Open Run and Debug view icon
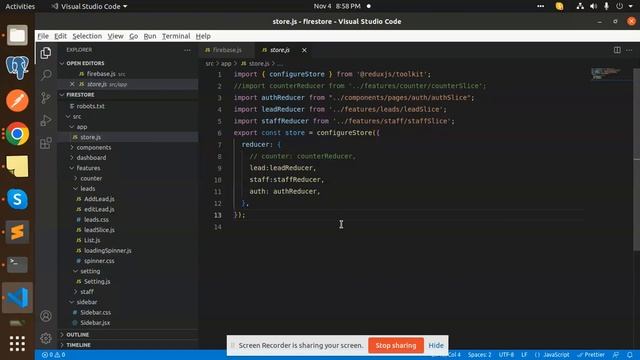 46,120
